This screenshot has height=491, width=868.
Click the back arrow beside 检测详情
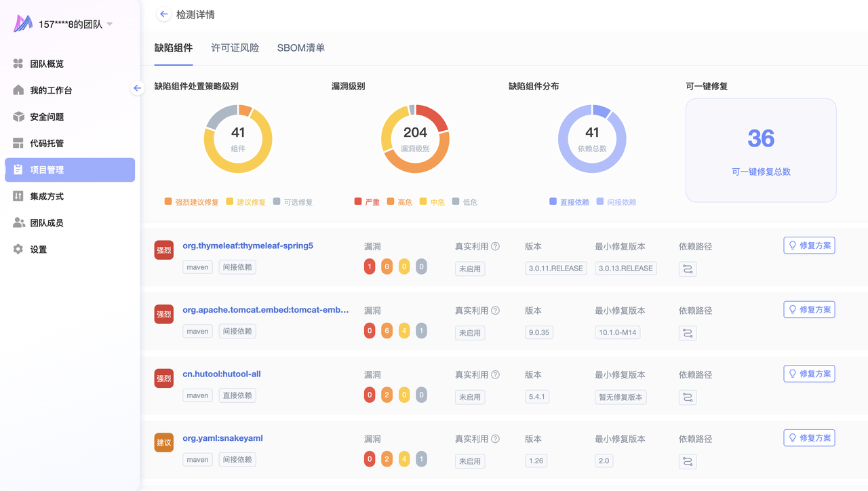point(163,14)
